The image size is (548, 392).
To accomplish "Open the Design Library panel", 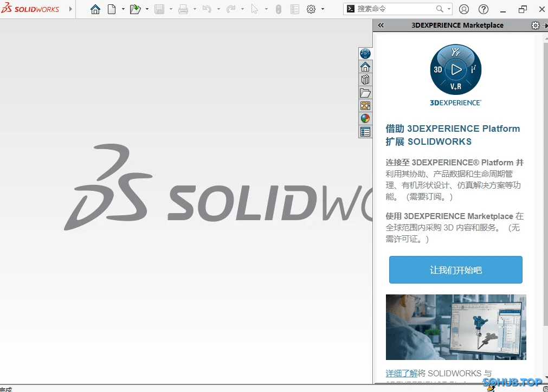I will pos(365,80).
